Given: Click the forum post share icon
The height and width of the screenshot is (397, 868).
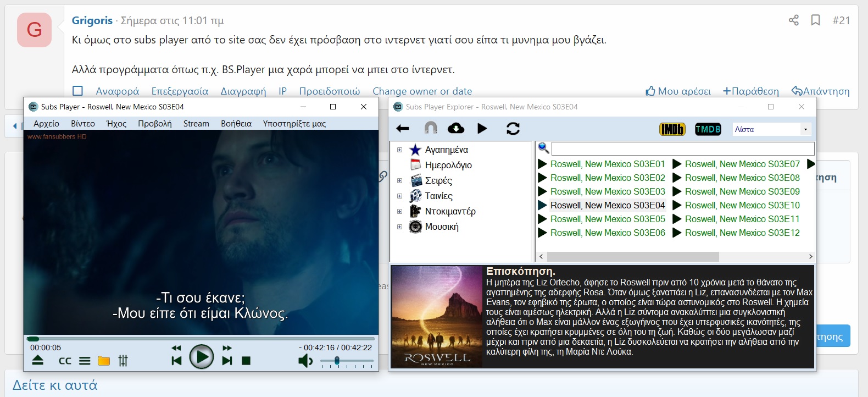Looking at the screenshot, I should coord(794,20).
